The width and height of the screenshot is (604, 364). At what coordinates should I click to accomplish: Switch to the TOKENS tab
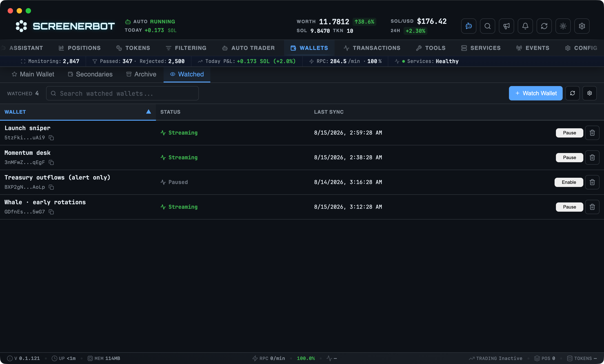(133, 48)
